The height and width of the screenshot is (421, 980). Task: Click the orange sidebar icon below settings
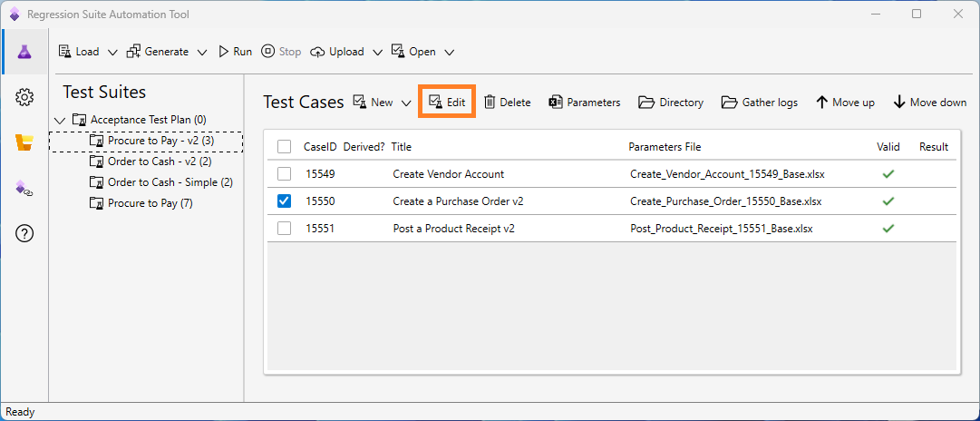[24, 142]
